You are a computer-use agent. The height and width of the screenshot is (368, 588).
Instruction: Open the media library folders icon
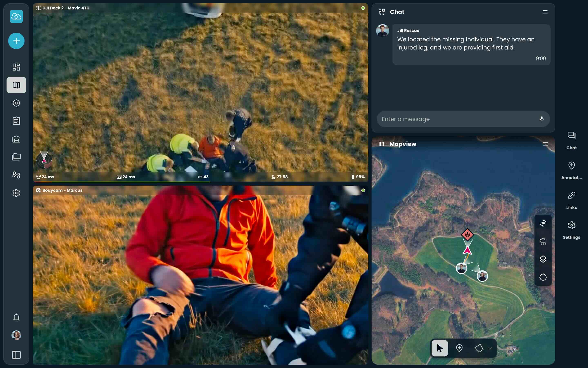coord(16,157)
